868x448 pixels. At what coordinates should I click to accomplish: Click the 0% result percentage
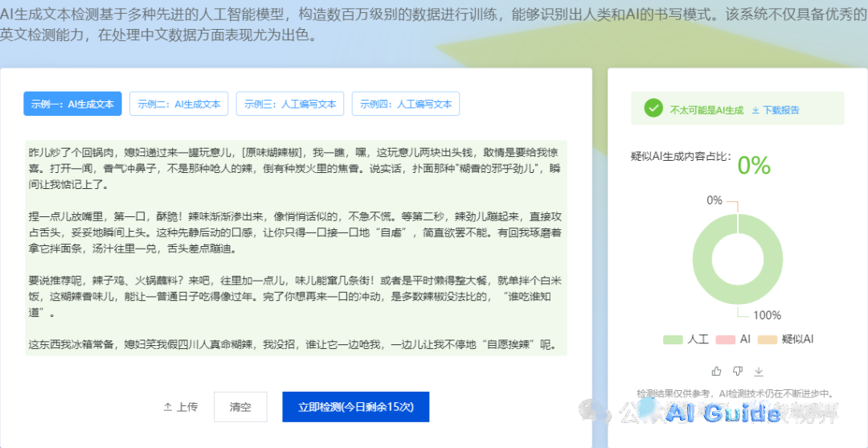tap(754, 165)
